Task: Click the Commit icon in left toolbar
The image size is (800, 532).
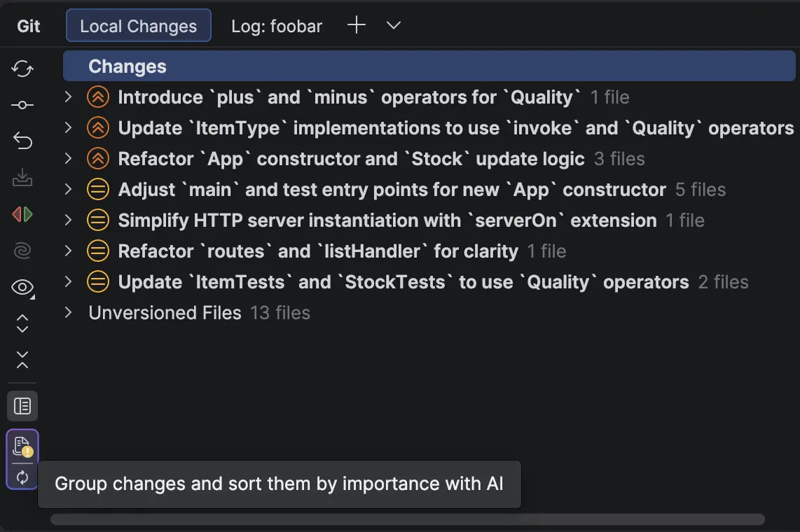Action: [x=22, y=105]
